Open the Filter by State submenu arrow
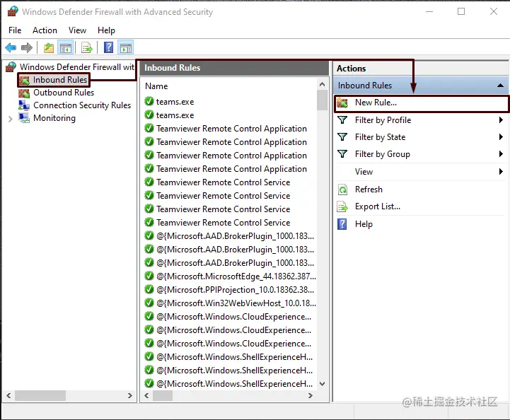The height and width of the screenshot is (420, 510). click(x=501, y=137)
